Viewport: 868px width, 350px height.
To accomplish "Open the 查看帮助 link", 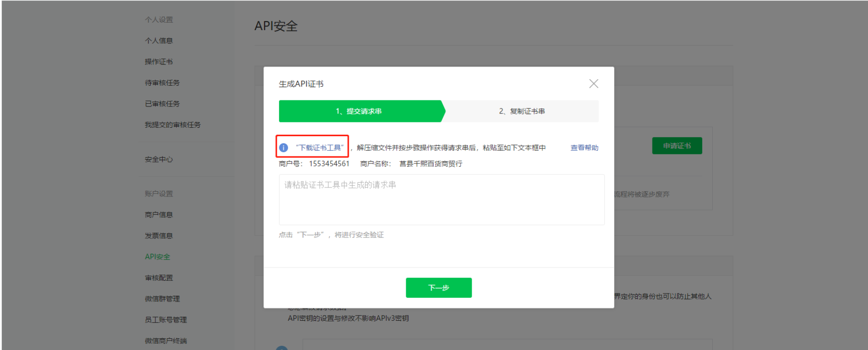I will click(x=584, y=147).
